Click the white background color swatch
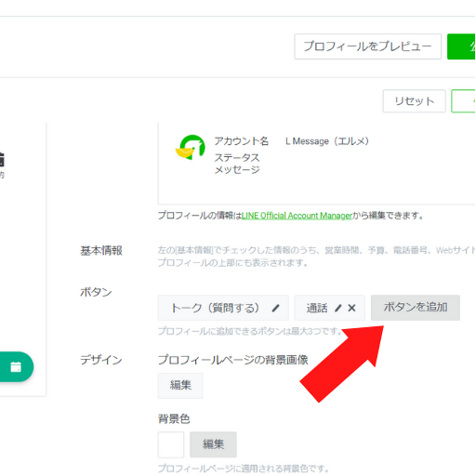The width and height of the screenshot is (476, 476). point(171,444)
